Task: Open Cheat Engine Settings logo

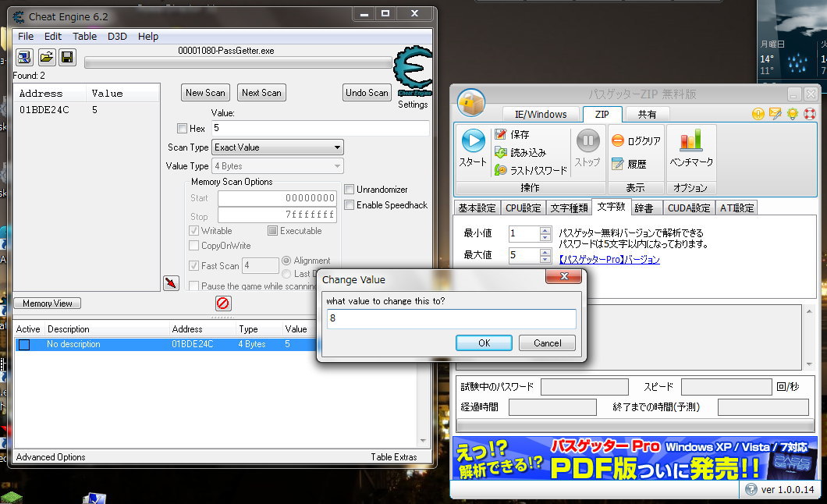Action: [413, 73]
